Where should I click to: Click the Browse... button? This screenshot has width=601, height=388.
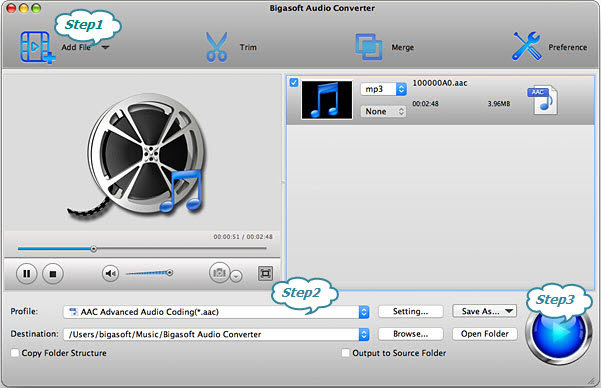411,334
